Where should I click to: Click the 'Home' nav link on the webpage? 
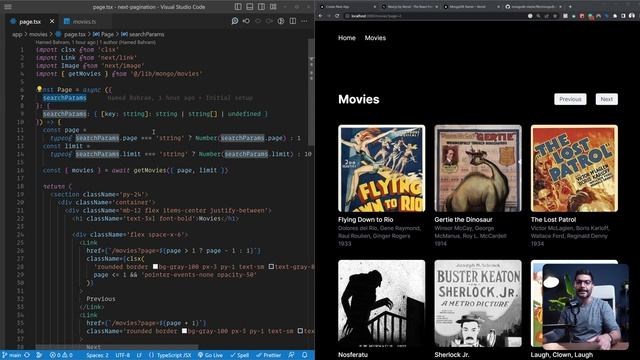[347, 38]
